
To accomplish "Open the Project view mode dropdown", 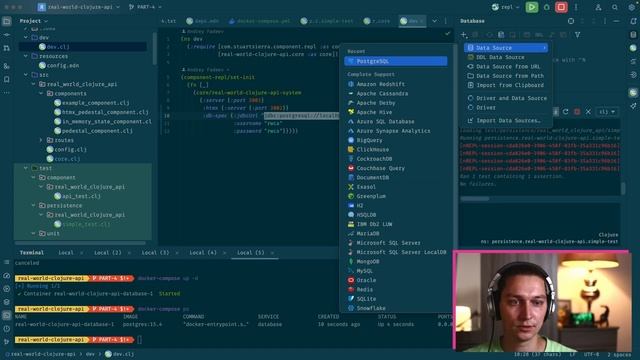I will [x=33, y=21].
